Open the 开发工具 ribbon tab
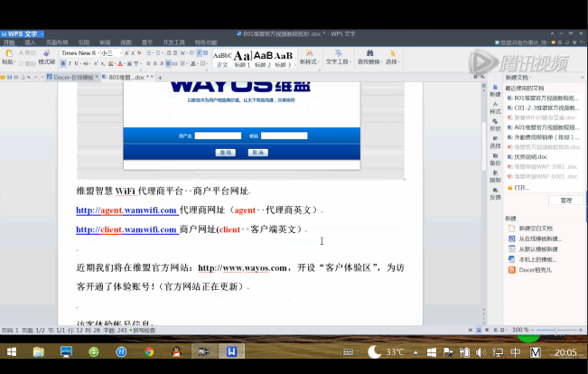Image resolution: width=588 pixels, height=374 pixels. (x=173, y=42)
